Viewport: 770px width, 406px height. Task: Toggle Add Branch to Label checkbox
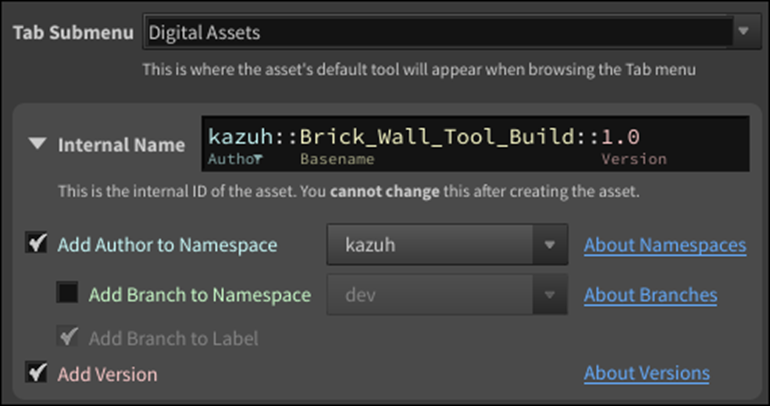tap(67, 337)
